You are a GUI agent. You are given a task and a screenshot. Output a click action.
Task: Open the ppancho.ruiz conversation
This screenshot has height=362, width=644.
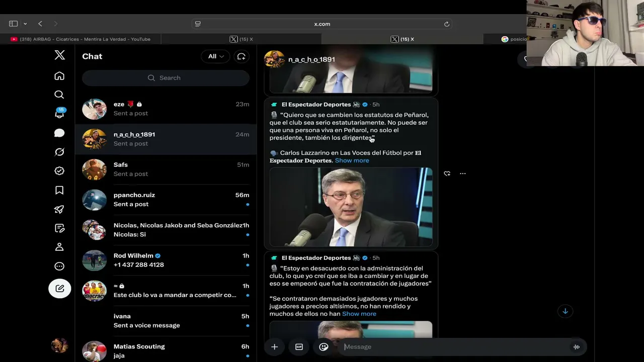click(x=166, y=200)
